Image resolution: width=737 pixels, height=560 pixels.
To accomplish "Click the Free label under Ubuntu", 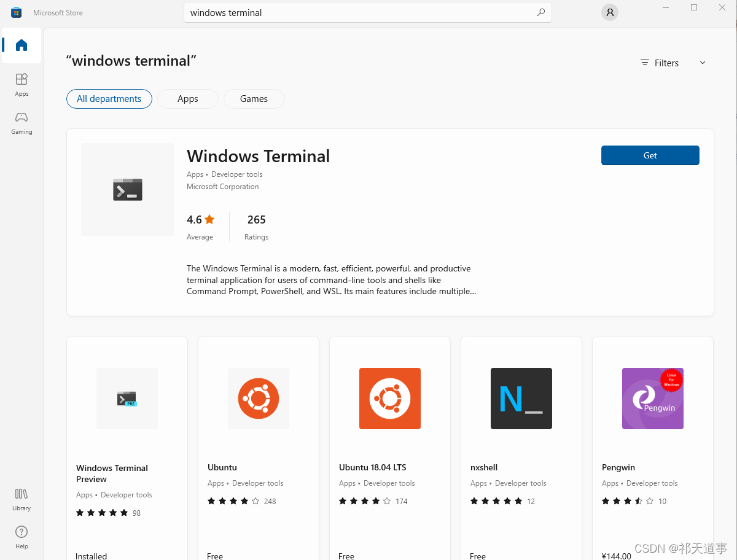I will tap(215, 556).
